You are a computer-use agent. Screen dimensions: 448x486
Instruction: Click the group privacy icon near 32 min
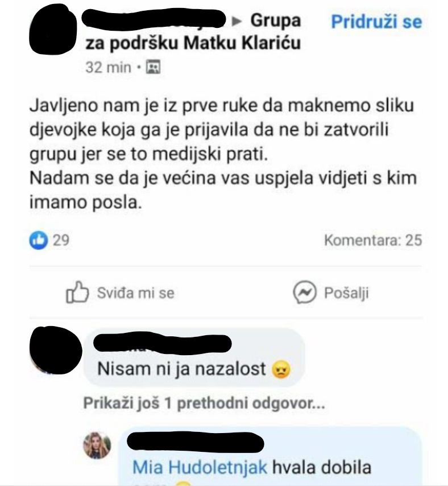coord(153,67)
